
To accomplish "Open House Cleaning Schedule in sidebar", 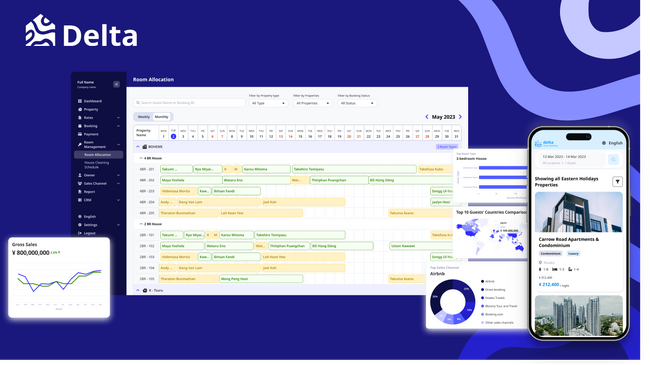I will coord(97,165).
